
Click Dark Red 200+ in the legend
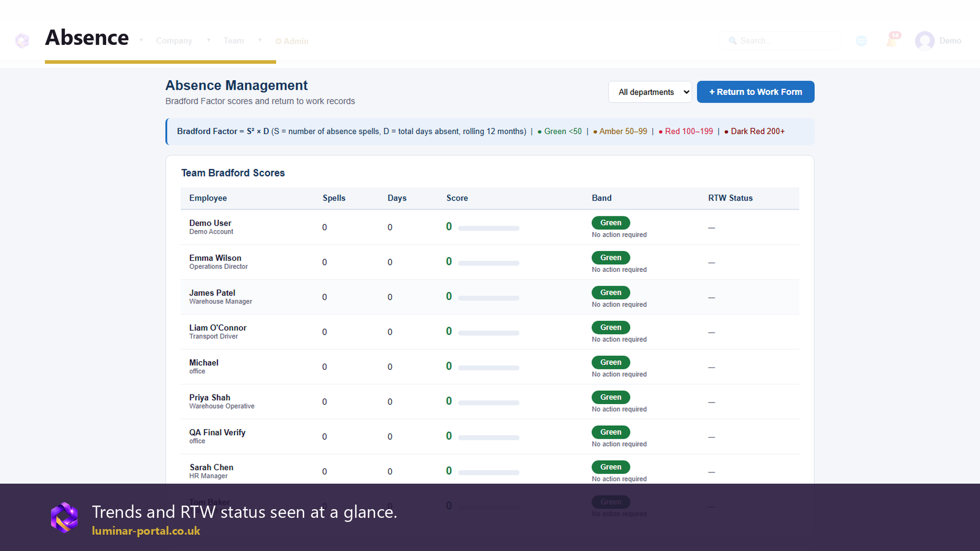click(x=754, y=131)
